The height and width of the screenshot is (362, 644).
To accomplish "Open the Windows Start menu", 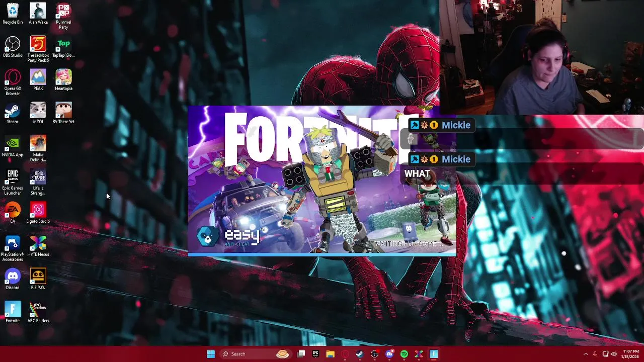I will click(x=211, y=354).
